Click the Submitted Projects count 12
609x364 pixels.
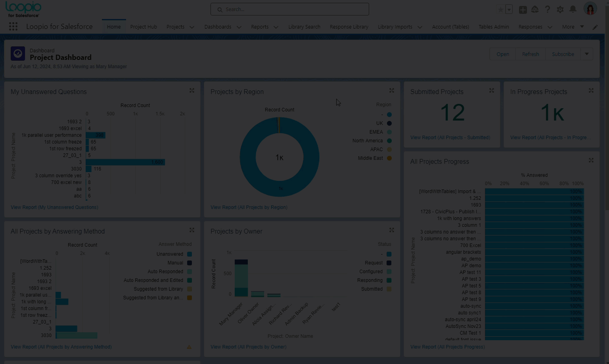pos(452,113)
